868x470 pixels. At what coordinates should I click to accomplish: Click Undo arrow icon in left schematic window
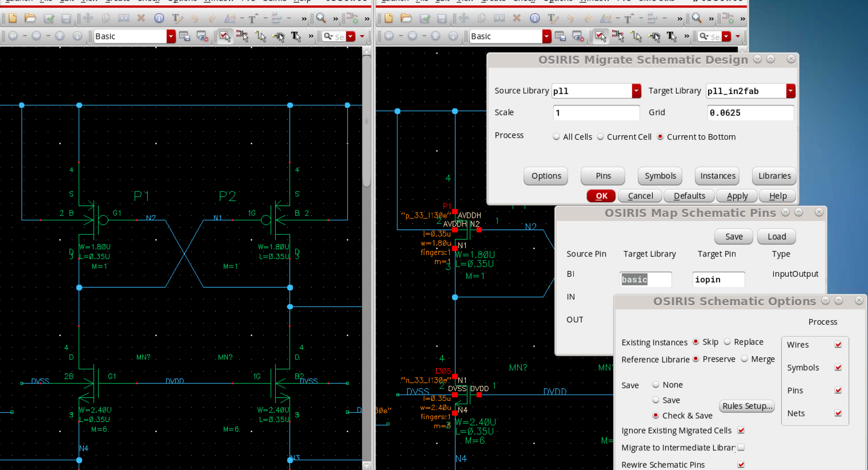(195, 18)
